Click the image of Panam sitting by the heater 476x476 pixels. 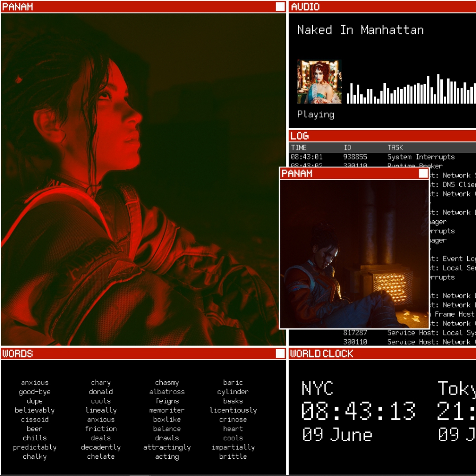coord(354,254)
